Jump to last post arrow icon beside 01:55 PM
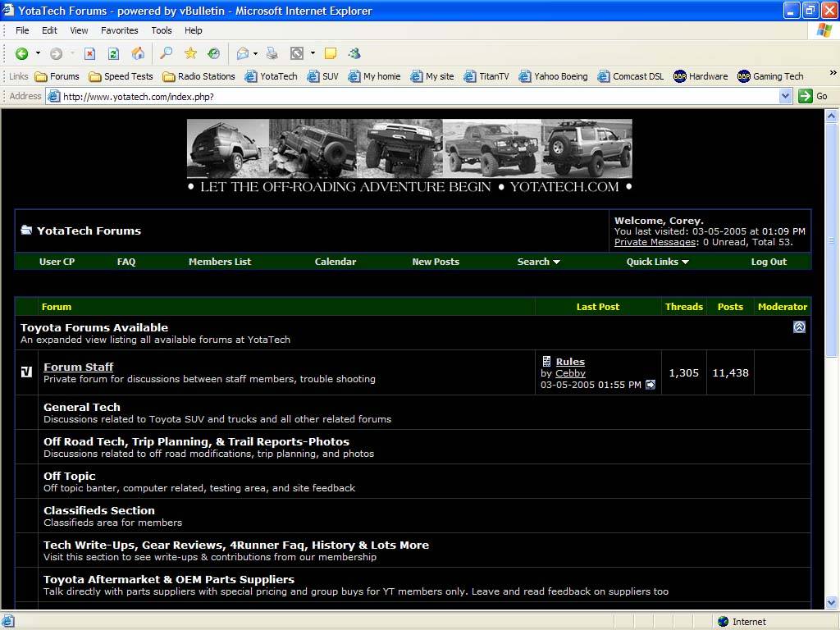Image resolution: width=840 pixels, height=630 pixels. coord(651,385)
